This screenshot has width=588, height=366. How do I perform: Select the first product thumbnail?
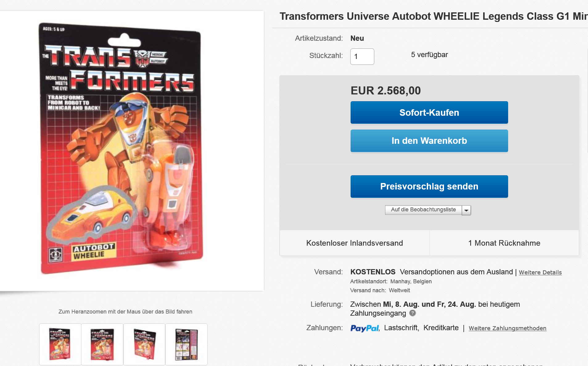tap(60, 344)
